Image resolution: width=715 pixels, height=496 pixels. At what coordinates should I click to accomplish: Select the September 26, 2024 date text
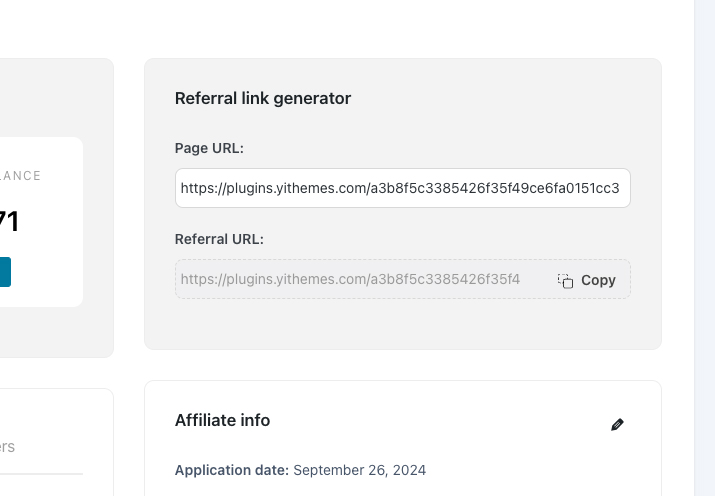coord(360,470)
